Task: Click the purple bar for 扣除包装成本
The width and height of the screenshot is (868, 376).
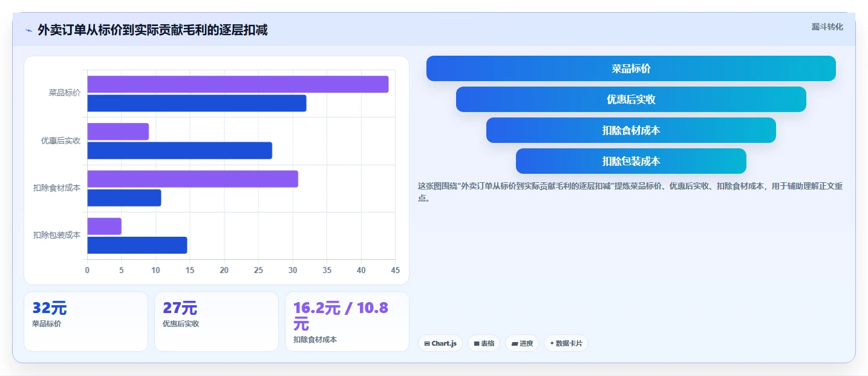Action: 105,226
